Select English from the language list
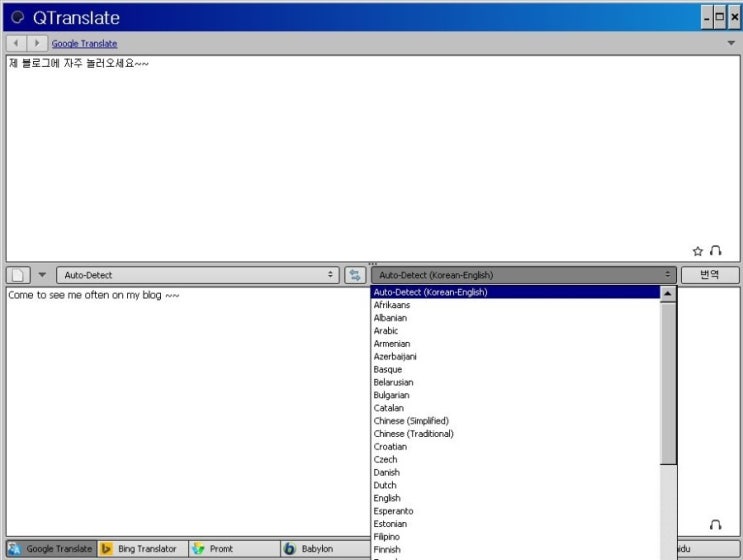 click(x=515, y=498)
